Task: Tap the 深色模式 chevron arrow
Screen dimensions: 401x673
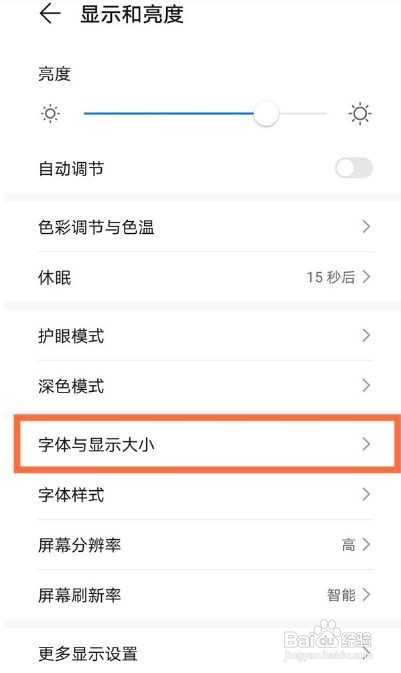Action: [x=366, y=385]
